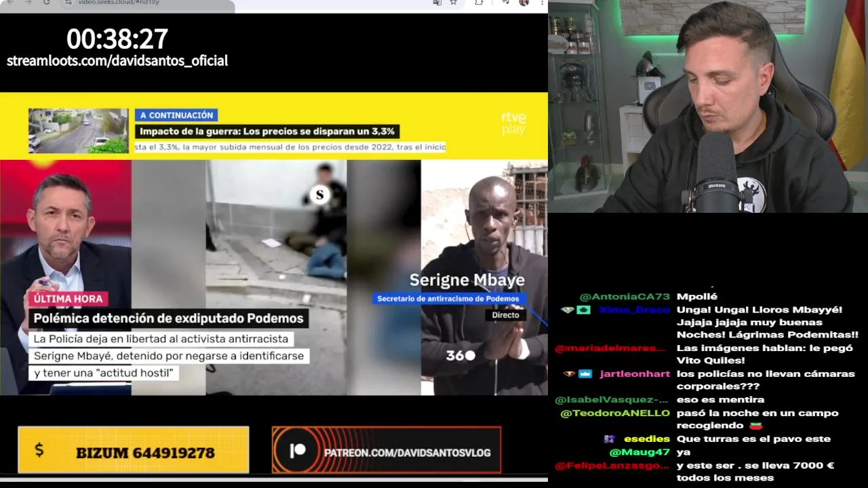Click the BIZUM 644919278 banner
868x488 pixels.
(x=134, y=450)
